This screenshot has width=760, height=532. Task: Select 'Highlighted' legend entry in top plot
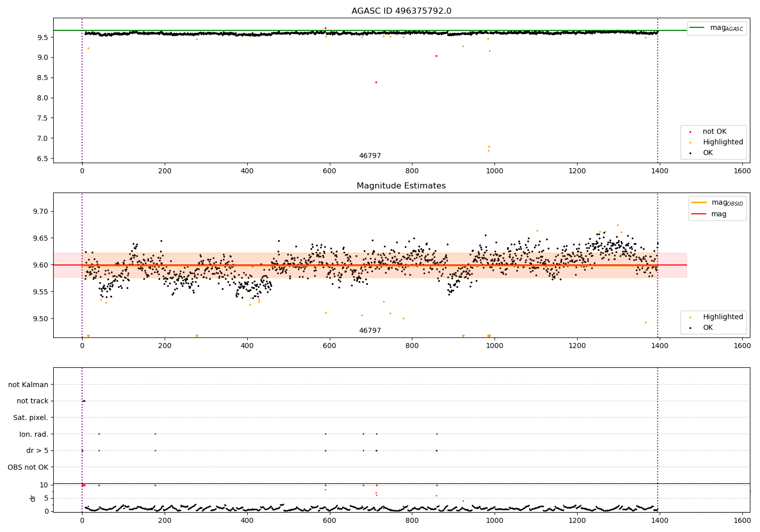pyautogui.click(x=723, y=142)
